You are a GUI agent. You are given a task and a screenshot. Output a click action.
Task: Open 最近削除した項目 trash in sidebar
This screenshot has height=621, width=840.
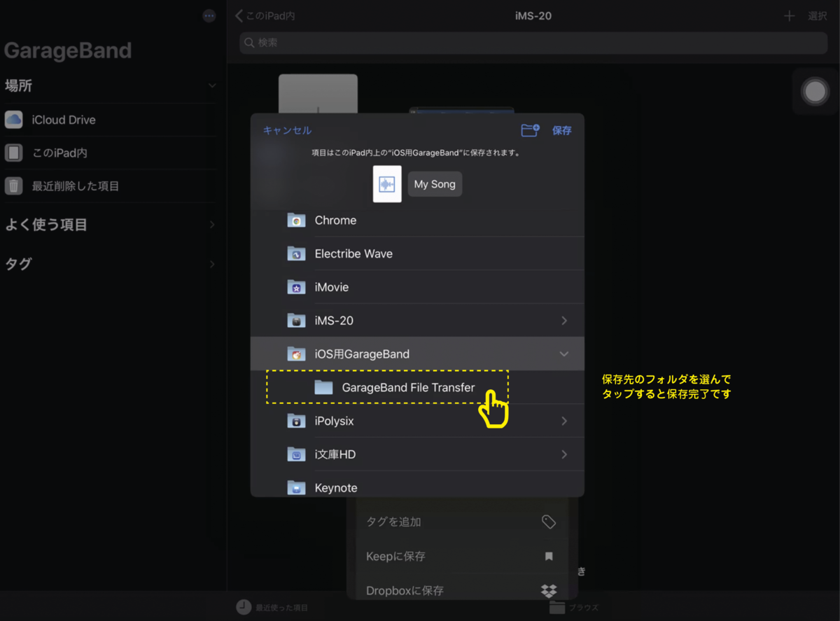coord(108,186)
